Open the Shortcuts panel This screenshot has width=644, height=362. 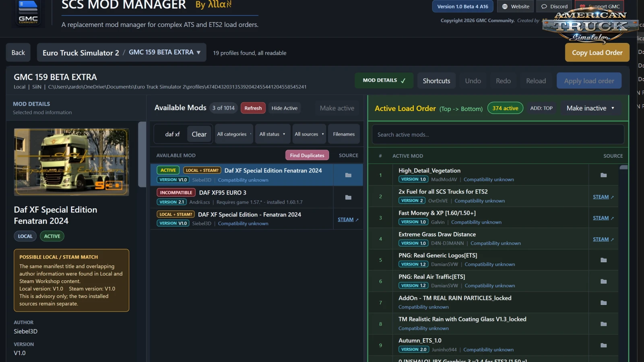click(436, 81)
